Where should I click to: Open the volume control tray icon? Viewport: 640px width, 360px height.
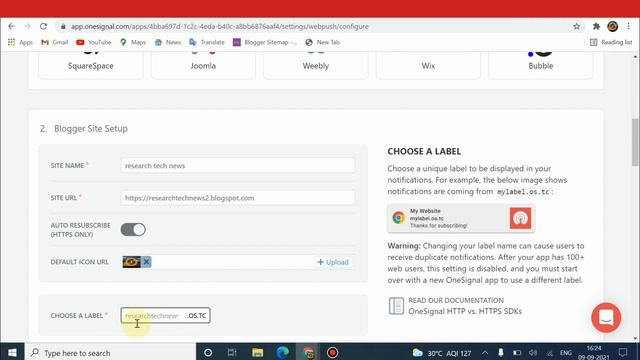tap(533, 353)
